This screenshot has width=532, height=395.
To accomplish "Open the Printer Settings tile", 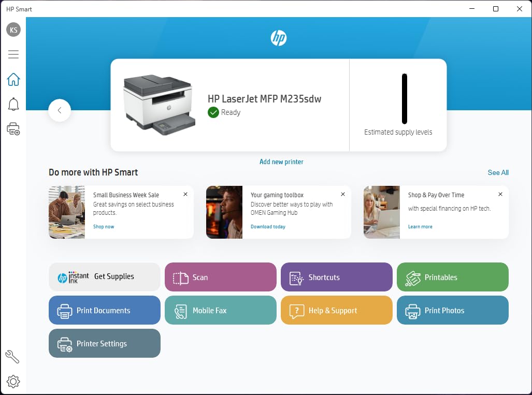I will coord(105,343).
